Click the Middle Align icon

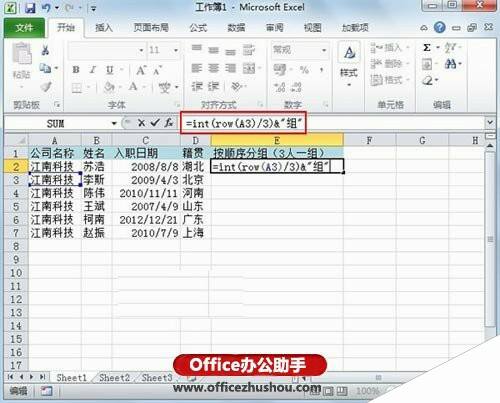click(213, 50)
